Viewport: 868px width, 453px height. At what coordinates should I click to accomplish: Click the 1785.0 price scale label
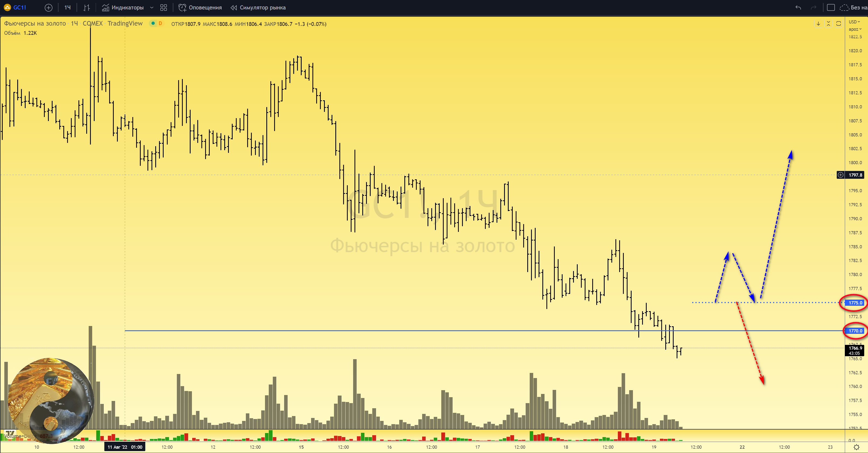[x=855, y=247]
